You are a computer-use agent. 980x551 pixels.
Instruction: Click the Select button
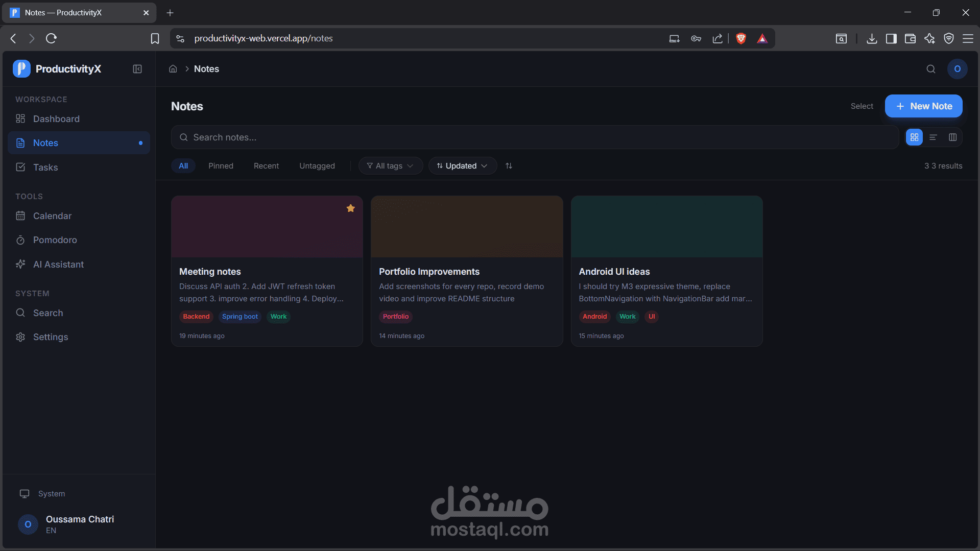(x=862, y=106)
